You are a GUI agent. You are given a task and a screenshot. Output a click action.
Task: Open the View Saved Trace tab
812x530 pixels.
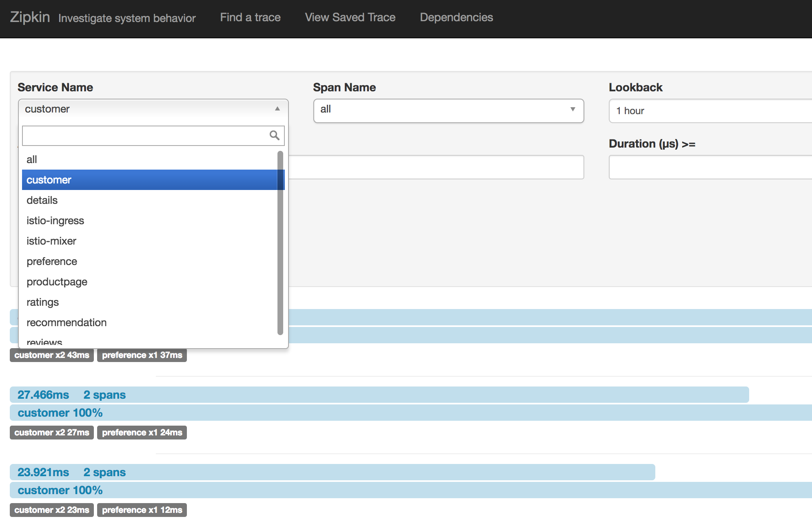pos(350,17)
